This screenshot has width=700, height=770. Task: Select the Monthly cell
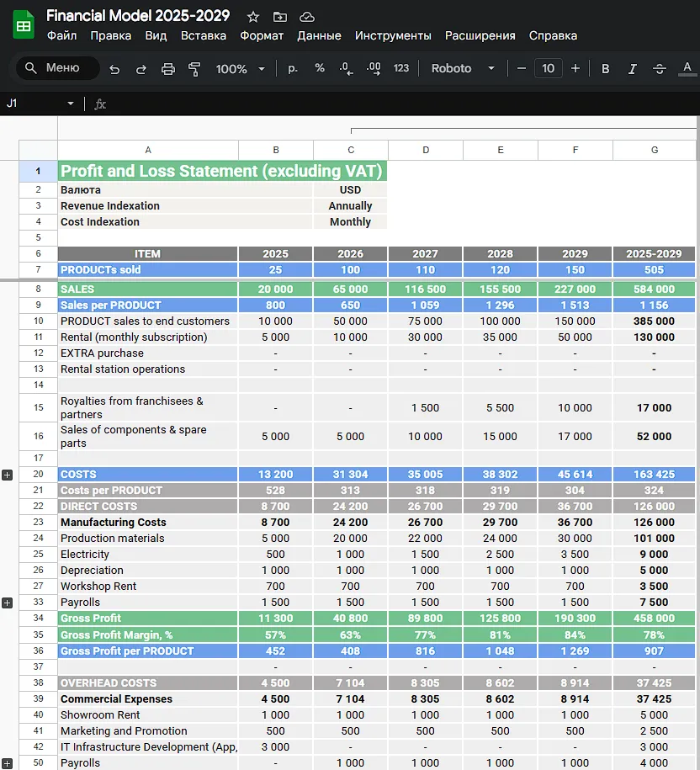click(350, 222)
